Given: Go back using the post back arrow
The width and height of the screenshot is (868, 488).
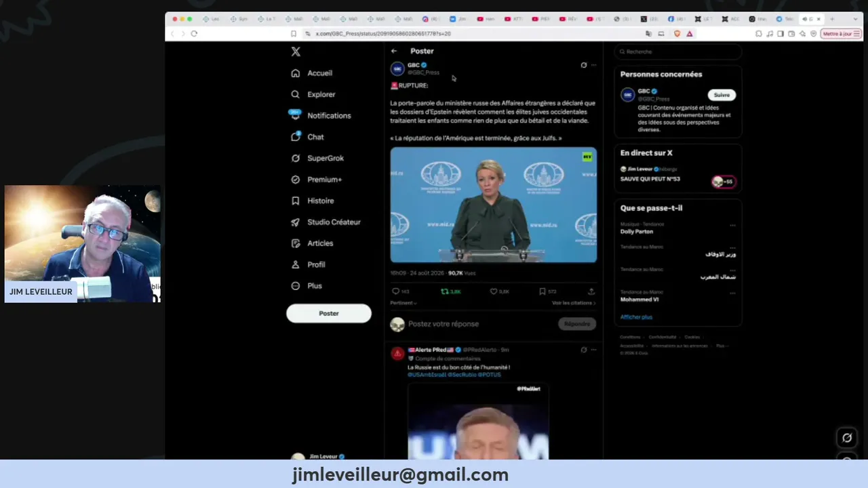Looking at the screenshot, I should [394, 51].
